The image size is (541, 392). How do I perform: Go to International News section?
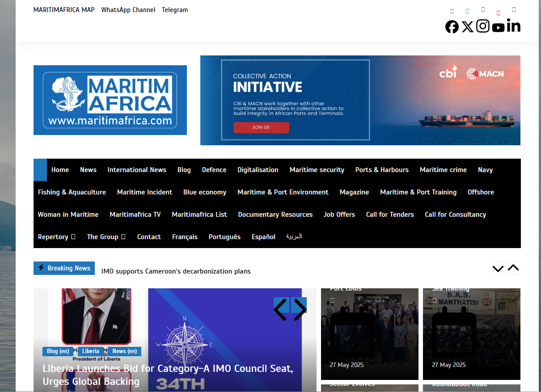tap(137, 170)
